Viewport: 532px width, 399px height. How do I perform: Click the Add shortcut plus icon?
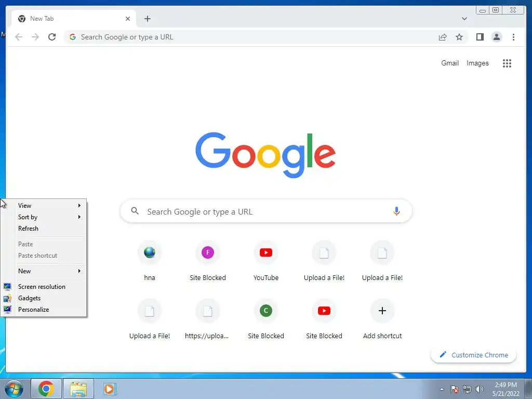382,311
